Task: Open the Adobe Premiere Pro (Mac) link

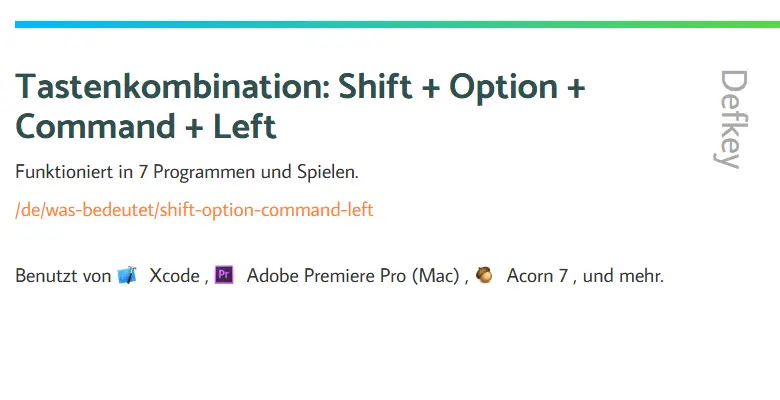Action: tap(353, 276)
